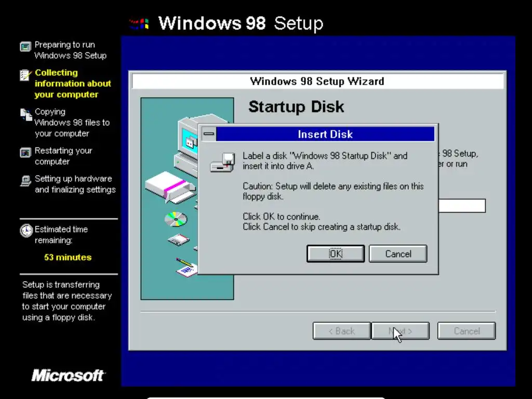Click the progress bar behind the dialog
The height and width of the screenshot is (399, 532).
pos(462,206)
